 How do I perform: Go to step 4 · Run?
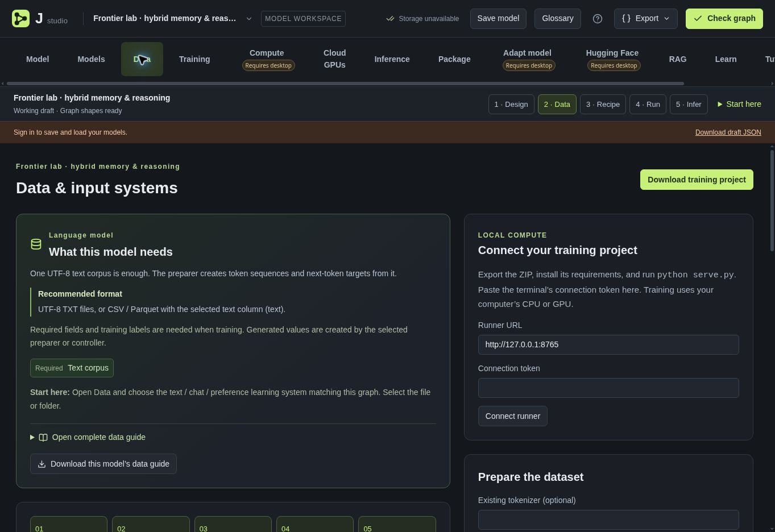click(x=648, y=104)
